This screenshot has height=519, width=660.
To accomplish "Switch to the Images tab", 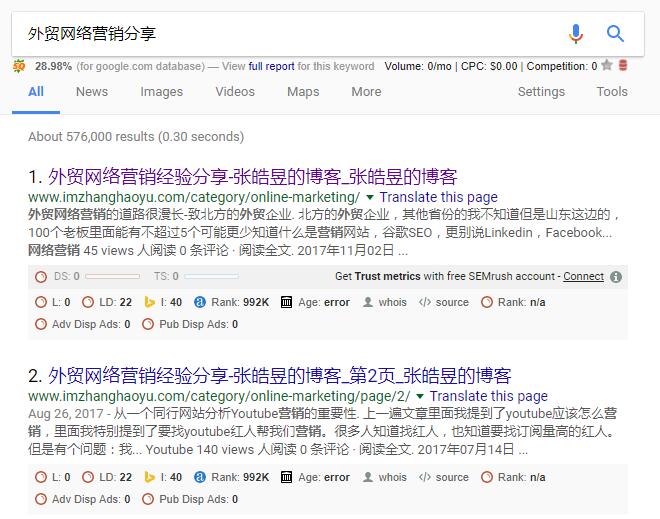I will (x=162, y=91).
